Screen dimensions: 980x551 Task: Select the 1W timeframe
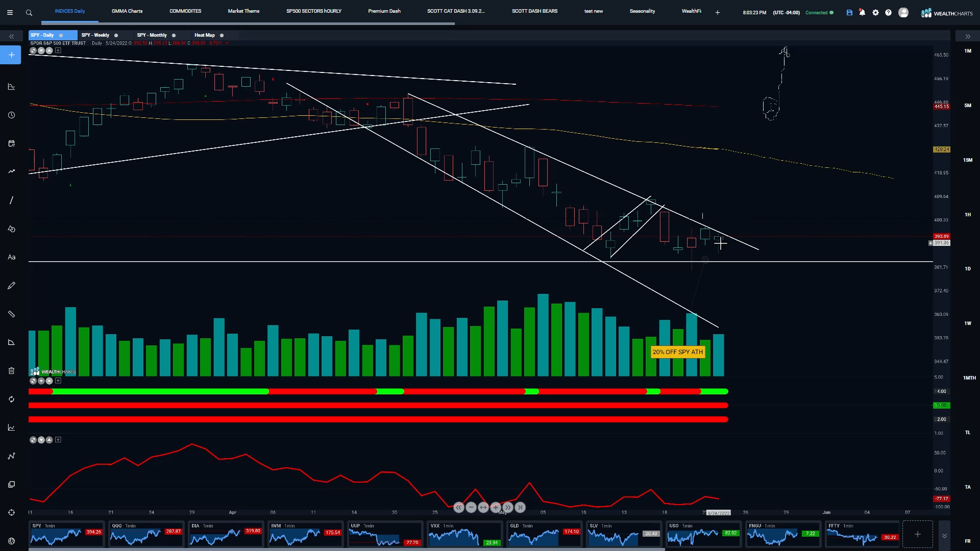[968, 323]
